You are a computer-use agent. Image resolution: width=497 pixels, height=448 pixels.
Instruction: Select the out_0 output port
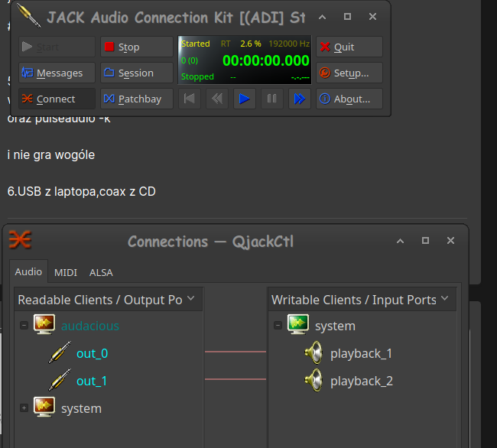[93, 353]
